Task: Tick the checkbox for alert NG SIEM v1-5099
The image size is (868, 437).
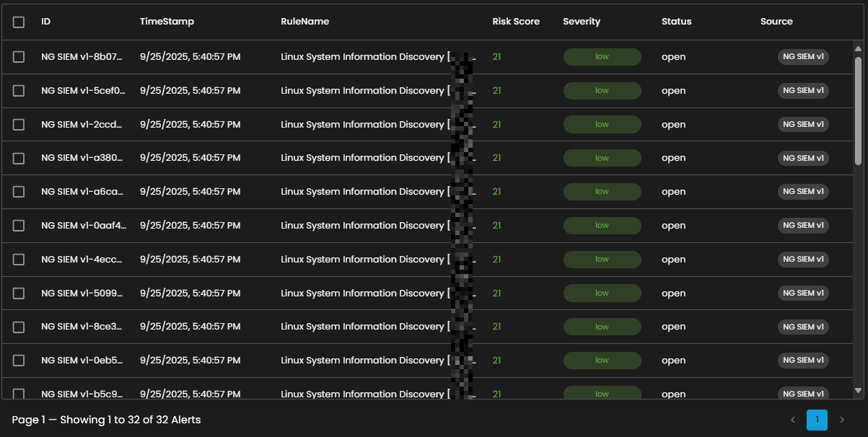Action: click(x=19, y=293)
